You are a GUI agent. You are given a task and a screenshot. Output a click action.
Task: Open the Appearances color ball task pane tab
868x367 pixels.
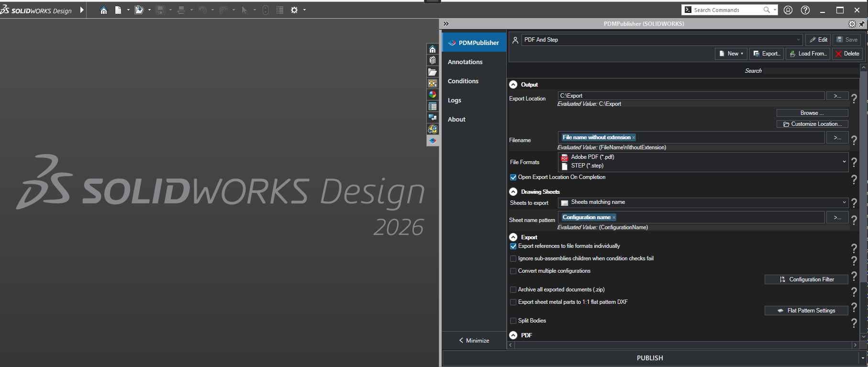[x=433, y=95]
